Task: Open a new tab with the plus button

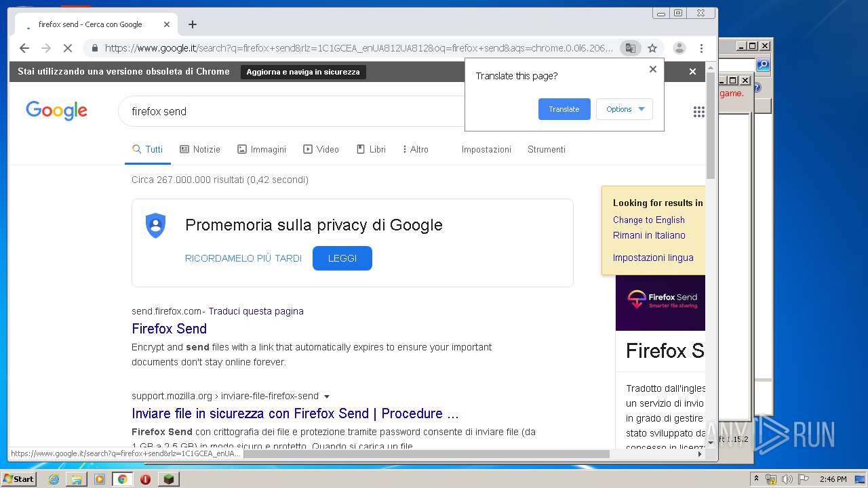Action: tap(193, 24)
